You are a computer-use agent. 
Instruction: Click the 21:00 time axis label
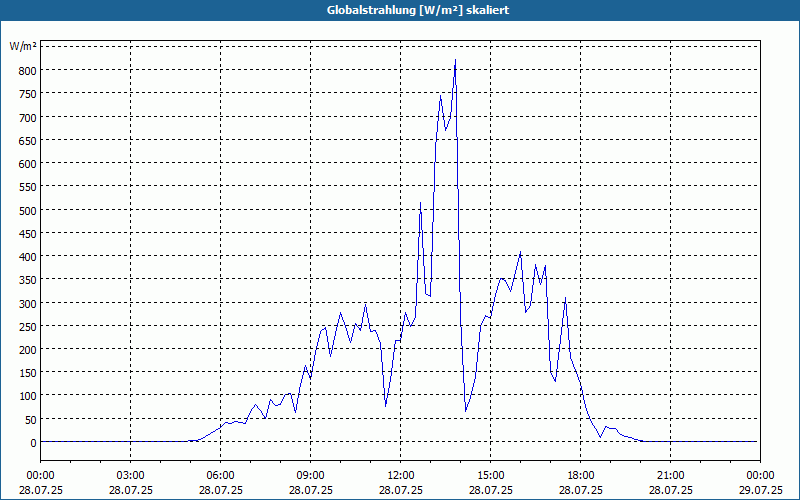tap(670, 476)
